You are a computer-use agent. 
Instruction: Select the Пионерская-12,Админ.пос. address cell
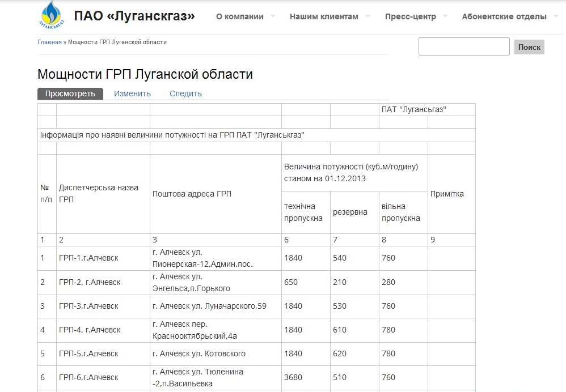point(216,258)
